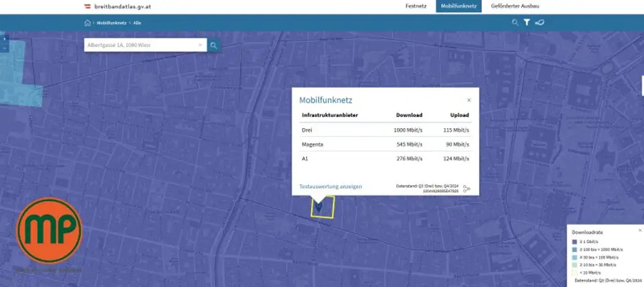This screenshot has height=287, width=644.
Task: Open the filter funnel icon
Action: tap(527, 23)
